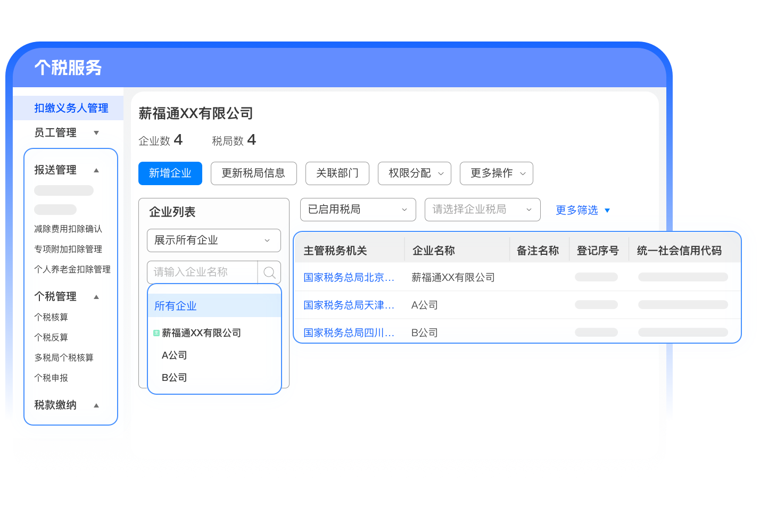
Task: Select 扣缴义务人管理 in the sidebar
Action: pos(71,108)
